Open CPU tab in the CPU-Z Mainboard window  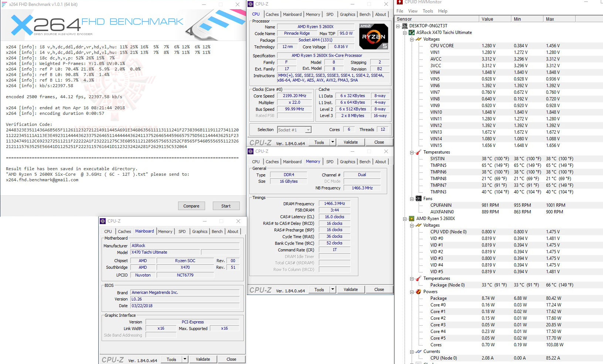point(108,231)
